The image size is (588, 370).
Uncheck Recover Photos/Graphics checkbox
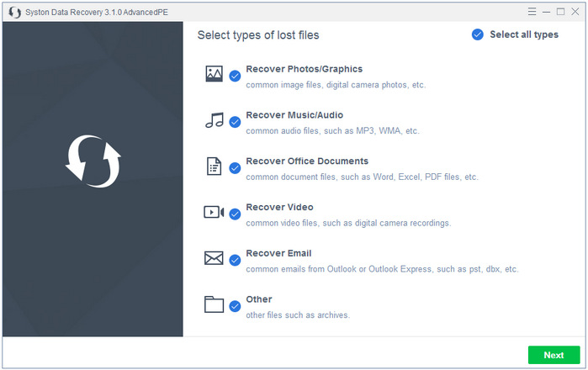click(235, 77)
